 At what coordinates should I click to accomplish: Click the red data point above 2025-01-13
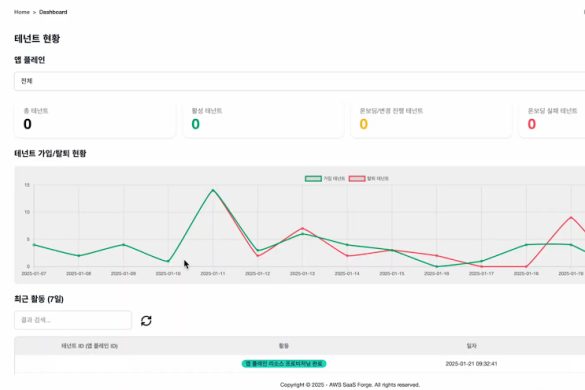302,228
